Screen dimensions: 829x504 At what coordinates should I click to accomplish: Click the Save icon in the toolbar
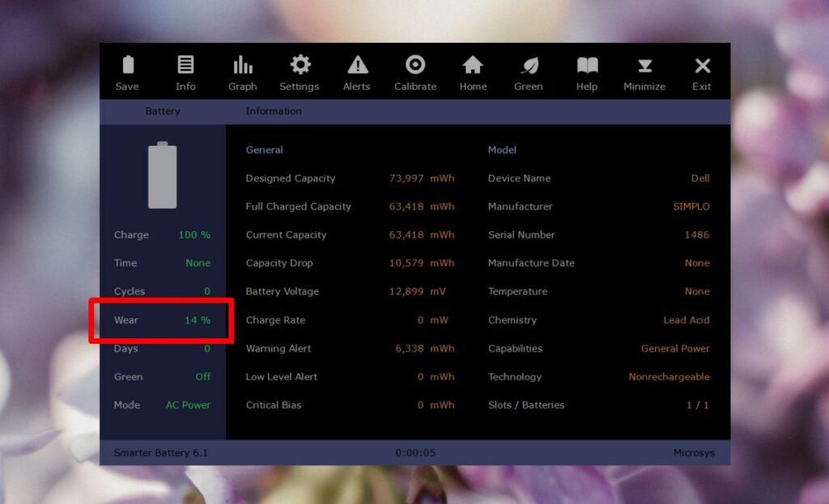(127, 71)
